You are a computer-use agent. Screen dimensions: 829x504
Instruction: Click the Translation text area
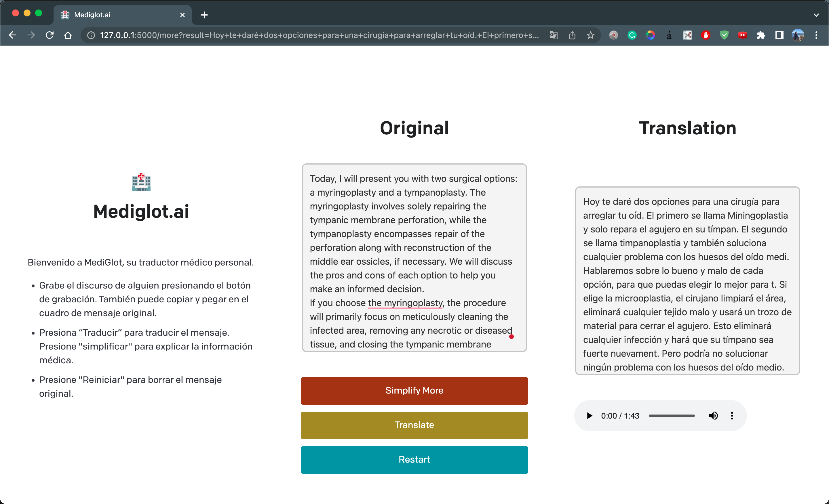687,281
